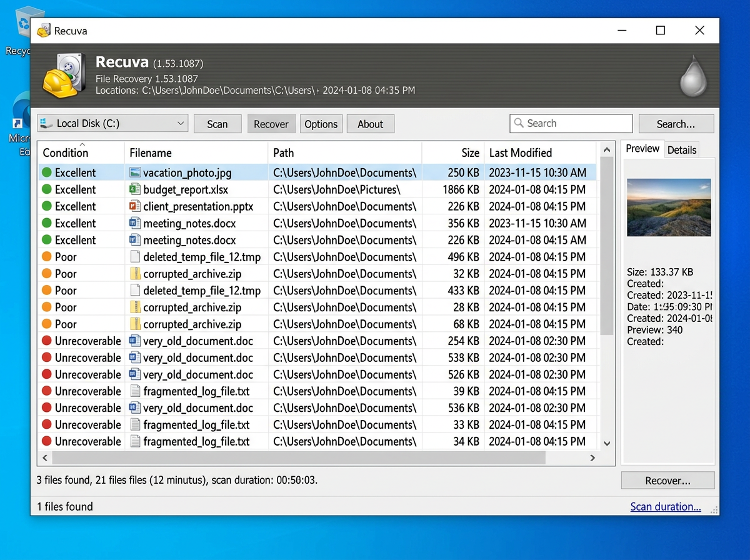Switch to the Details tab
750x560 pixels.
coord(681,150)
